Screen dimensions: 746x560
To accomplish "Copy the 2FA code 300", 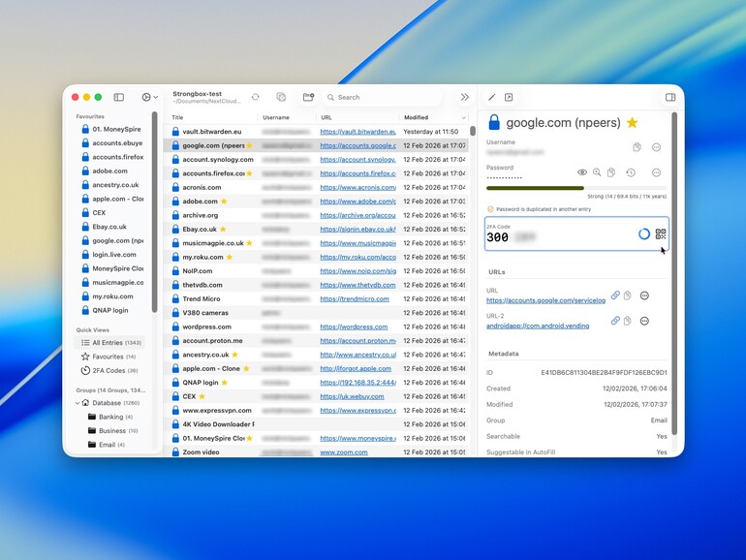I will coord(498,237).
